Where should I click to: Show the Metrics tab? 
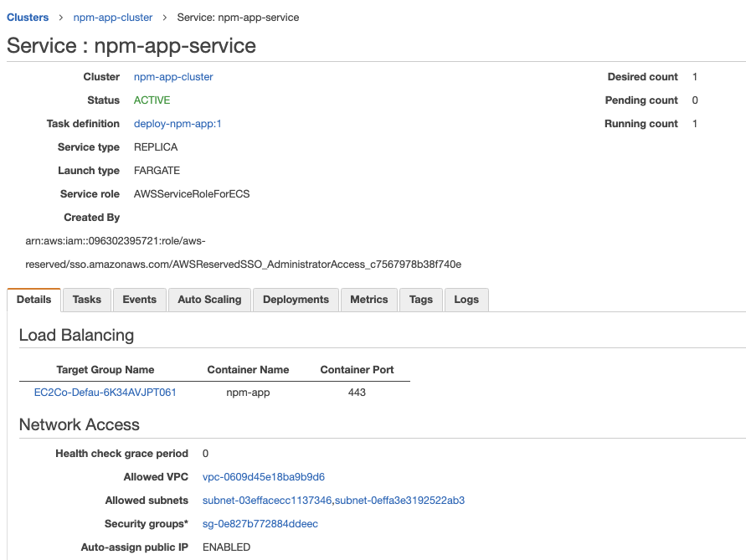click(369, 300)
